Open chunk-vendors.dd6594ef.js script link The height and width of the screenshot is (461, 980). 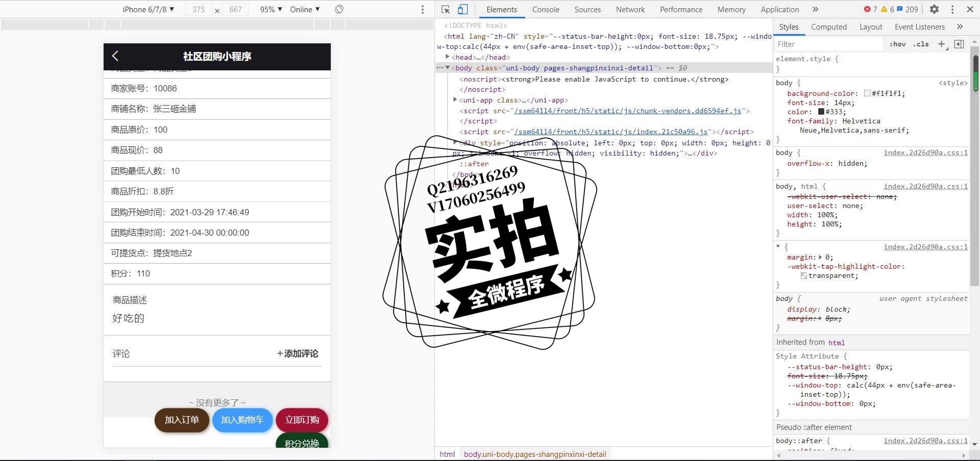(628, 111)
